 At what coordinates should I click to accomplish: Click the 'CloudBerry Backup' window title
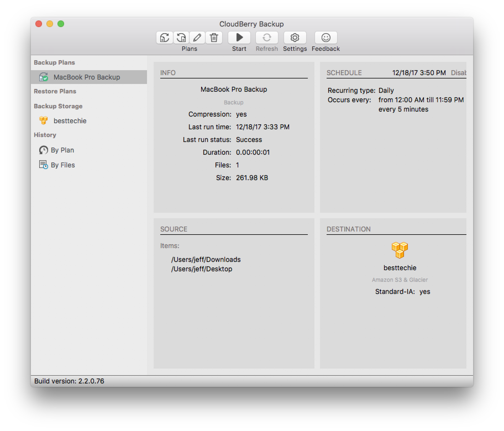pos(251,24)
